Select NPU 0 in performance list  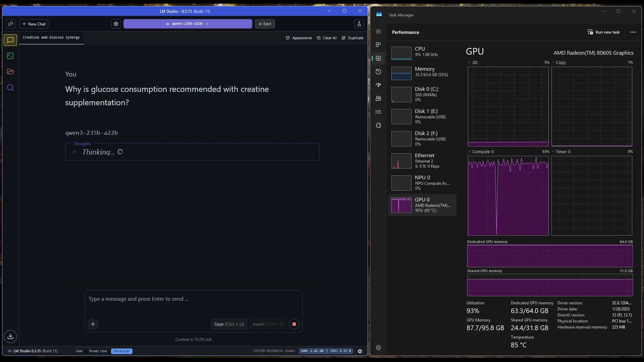[x=422, y=183]
